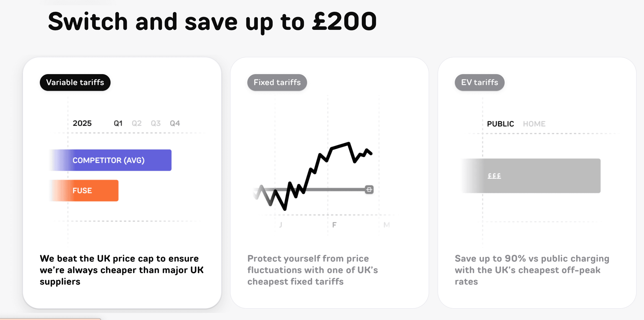644x320 pixels.
Task: Select the Variable tariffs pill
Action: [x=75, y=82]
